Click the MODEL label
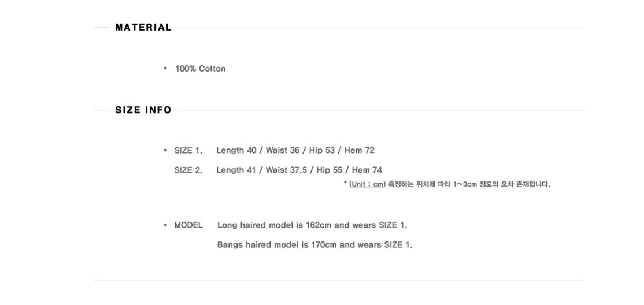This screenshot has width=644, height=305. pos(188,225)
